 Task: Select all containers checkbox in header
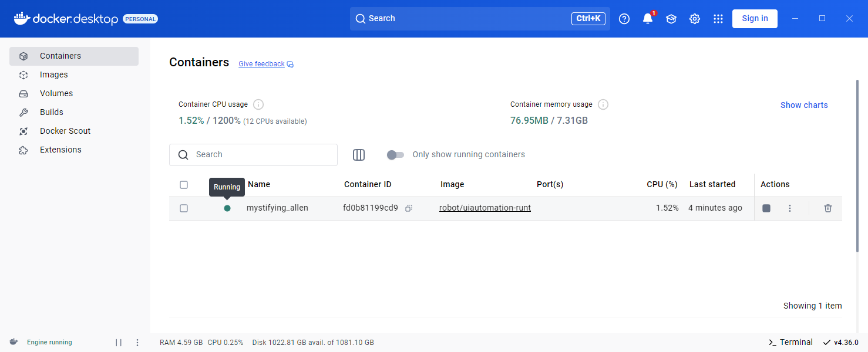[184, 185]
